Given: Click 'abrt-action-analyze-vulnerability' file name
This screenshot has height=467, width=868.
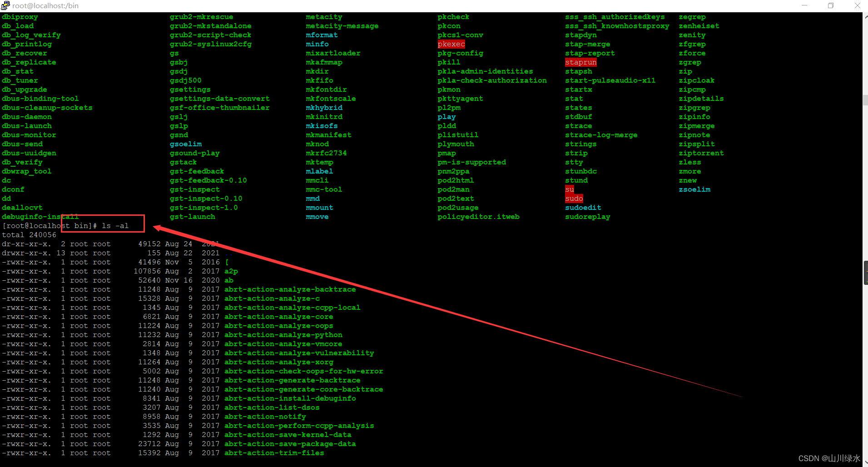Looking at the screenshot, I should pyautogui.click(x=299, y=353).
